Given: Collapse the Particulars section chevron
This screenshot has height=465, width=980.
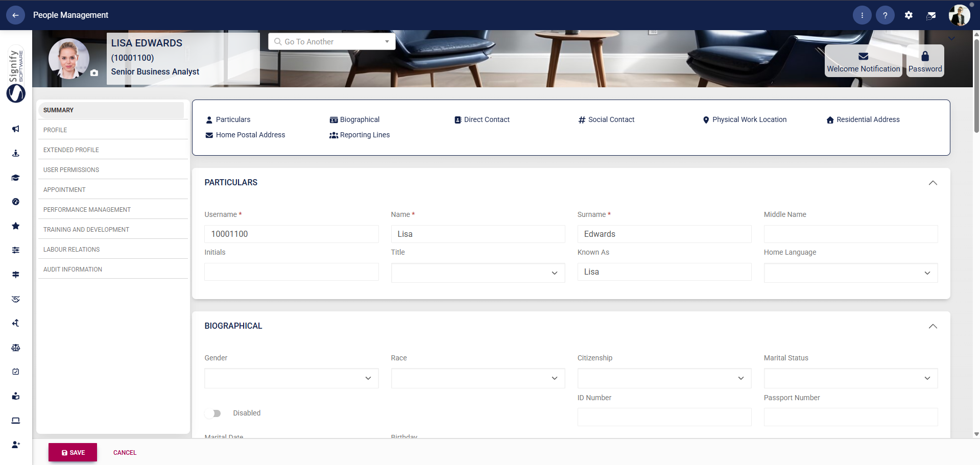Looking at the screenshot, I should (933, 183).
